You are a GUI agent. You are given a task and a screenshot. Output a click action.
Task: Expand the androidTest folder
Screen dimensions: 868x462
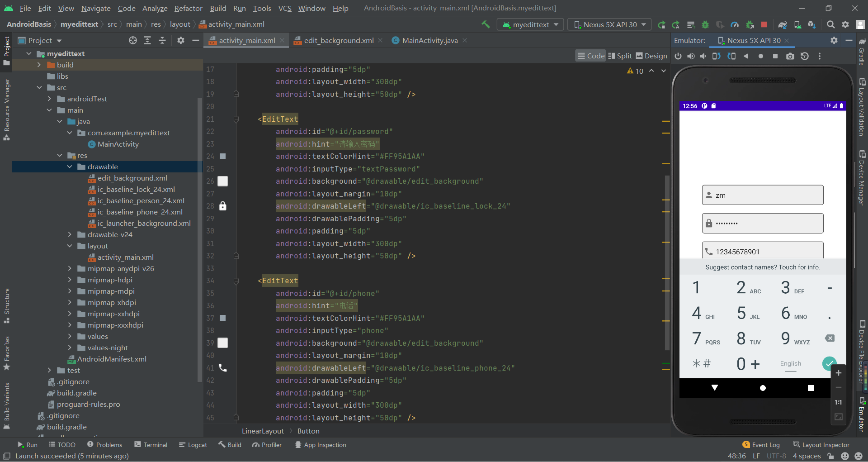(x=49, y=99)
